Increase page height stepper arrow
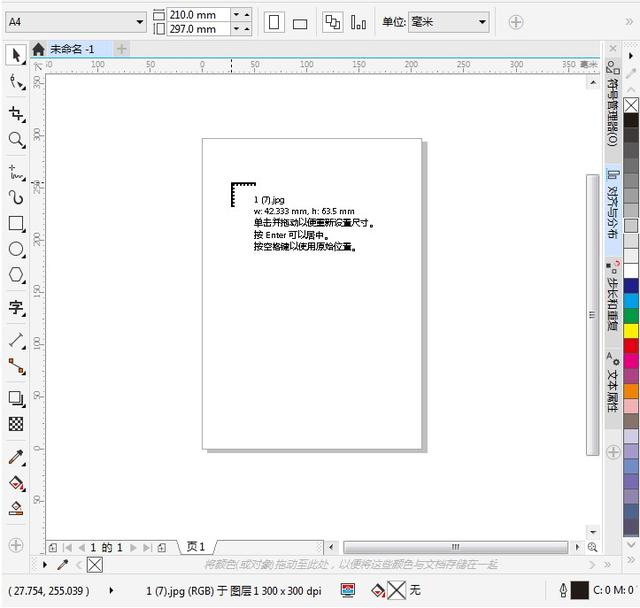This screenshot has width=640, height=608. point(247,29)
